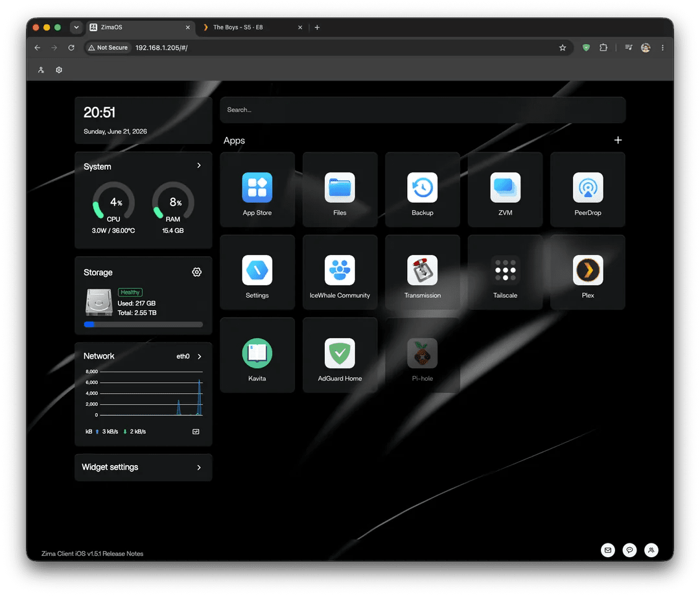
Task: Launch Plex
Action: coord(587,272)
